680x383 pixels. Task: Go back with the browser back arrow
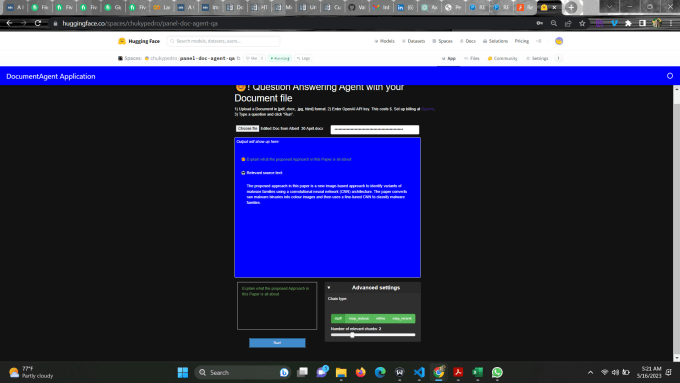pyautogui.click(x=10, y=23)
